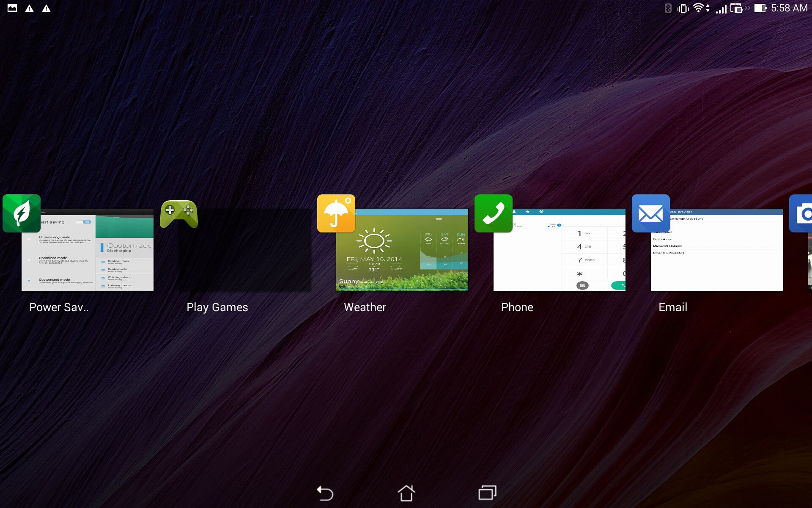
Task: Click 'FRI, MAY 16, 2014' in Weather thumbnail
Action: tap(374, 259)
